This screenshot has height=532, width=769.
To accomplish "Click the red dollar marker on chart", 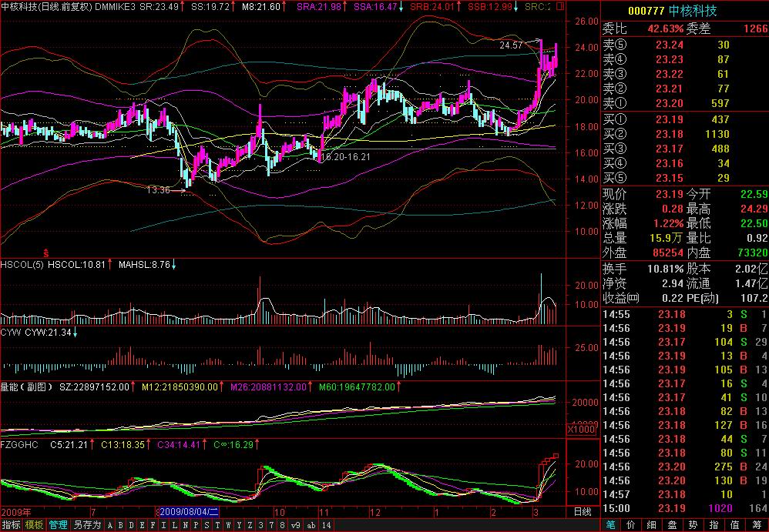I will coord(45,252).
